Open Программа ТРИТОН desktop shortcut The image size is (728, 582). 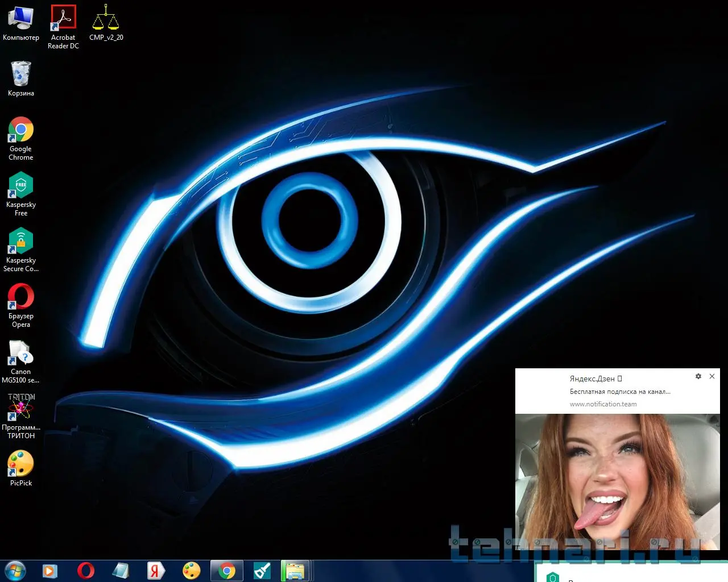(21, 408)
